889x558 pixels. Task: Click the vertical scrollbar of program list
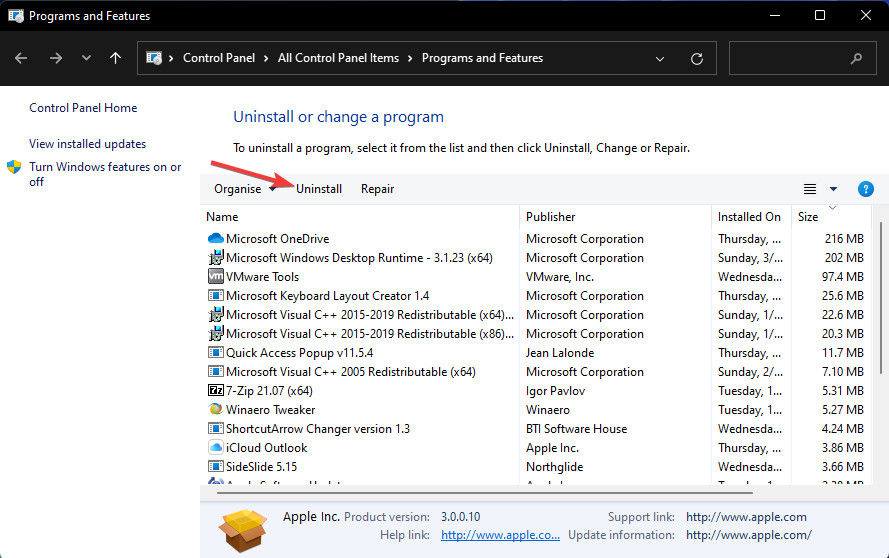pos(880,298)
